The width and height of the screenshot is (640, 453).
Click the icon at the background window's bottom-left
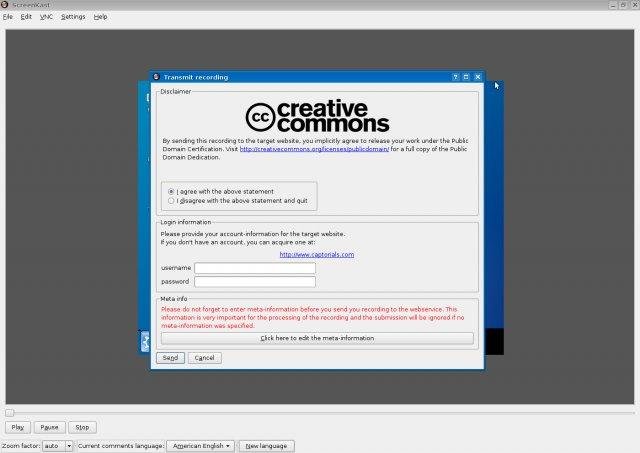coord(145,342)
